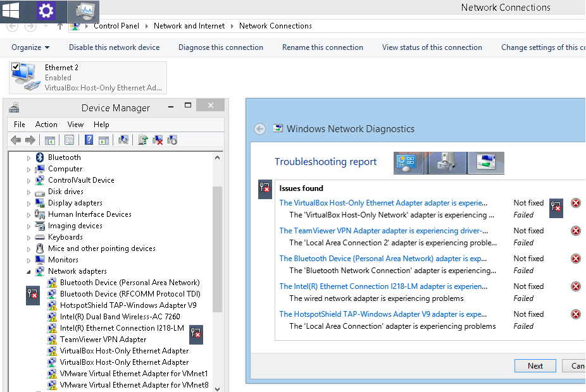The image size is (586, 392).
Task: Click the Disable device down-arrow icon
Action: [x=172, y=140]
